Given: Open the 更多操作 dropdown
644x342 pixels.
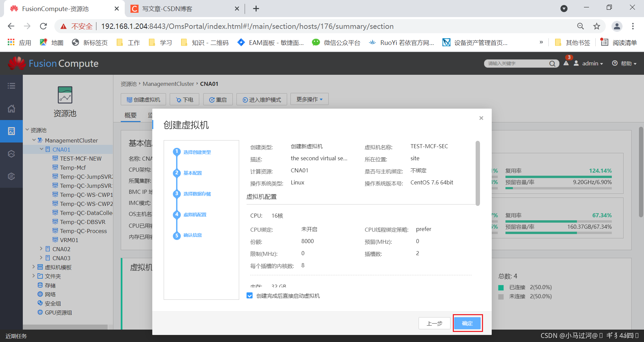Looking at the screenshot, I should click(x=309, y=99).
